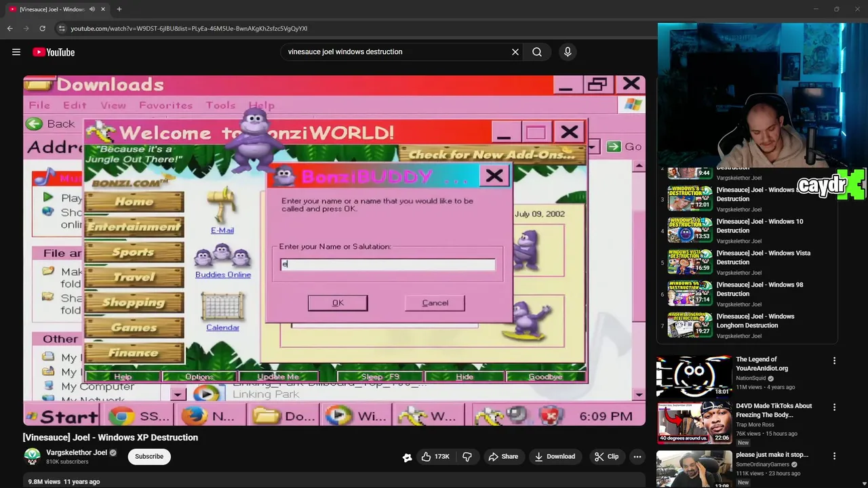This screenshot has width=868, height=488.
Task: Click Travel in BonziWORLD sidebar
Action: 134,277
